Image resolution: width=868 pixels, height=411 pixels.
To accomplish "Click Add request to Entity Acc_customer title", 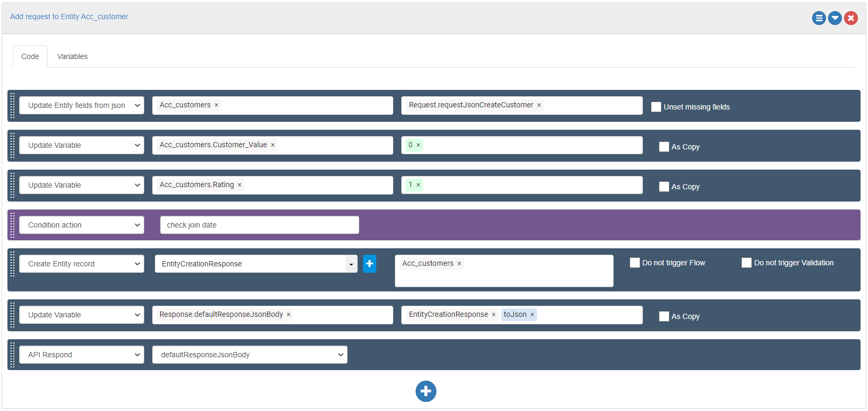I will pos(69,16).
